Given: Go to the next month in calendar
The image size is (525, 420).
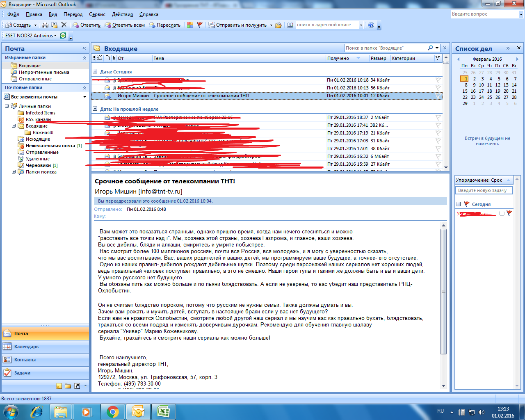Looking at the screenshot, I should [517, 59].
